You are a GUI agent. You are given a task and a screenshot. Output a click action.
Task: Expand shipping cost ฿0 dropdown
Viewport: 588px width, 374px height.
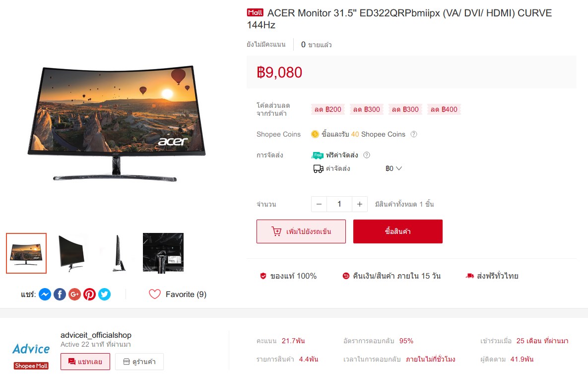pyautogui.click(x=394, y=168)
